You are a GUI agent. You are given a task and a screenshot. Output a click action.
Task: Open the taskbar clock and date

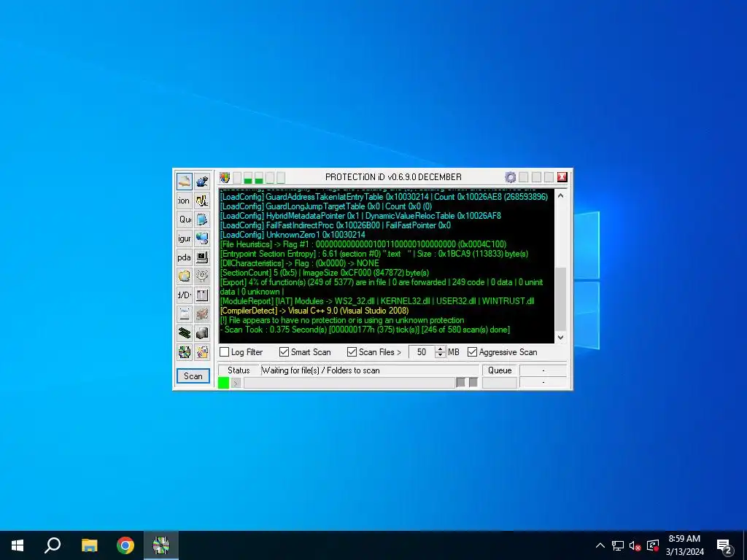click(684, 545)
